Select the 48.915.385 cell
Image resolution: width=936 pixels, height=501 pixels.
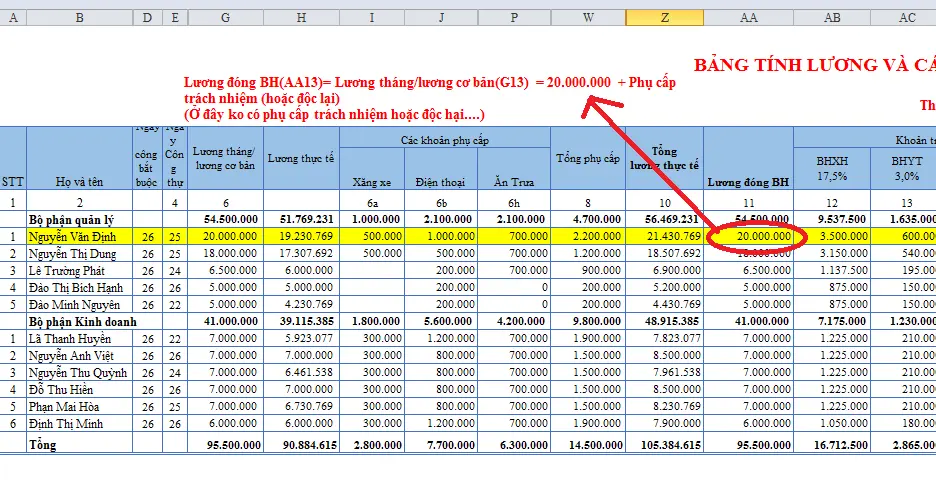(664, 322)
